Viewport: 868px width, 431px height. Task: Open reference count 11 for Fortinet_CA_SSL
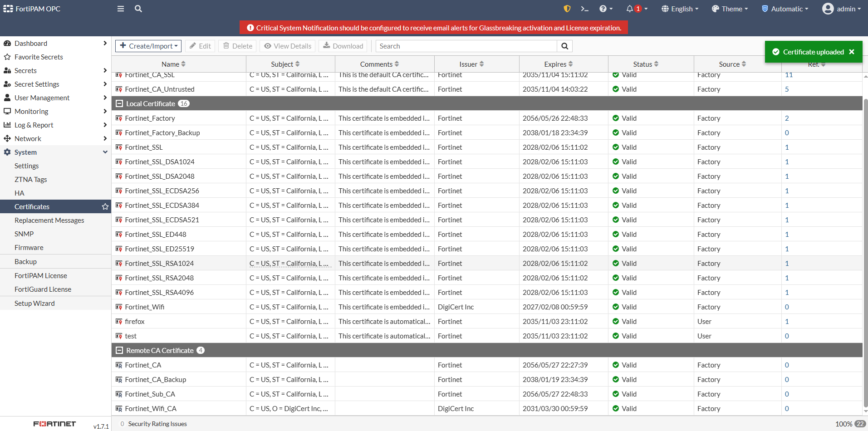tap(789, 75)
